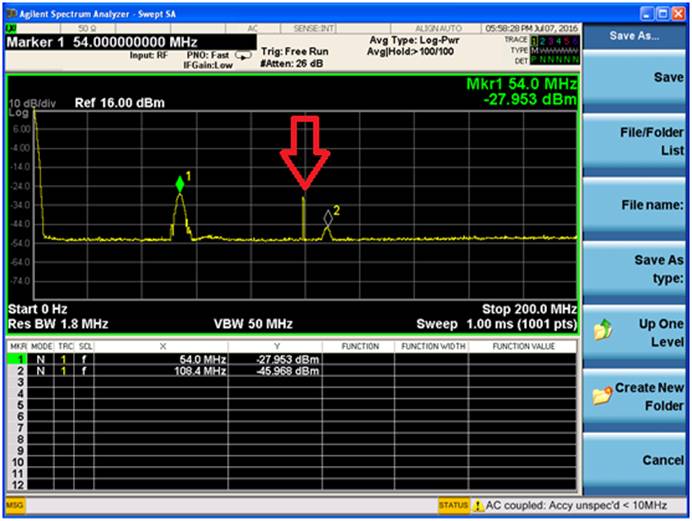Click the Stop 200.0 MHz label

529,309
